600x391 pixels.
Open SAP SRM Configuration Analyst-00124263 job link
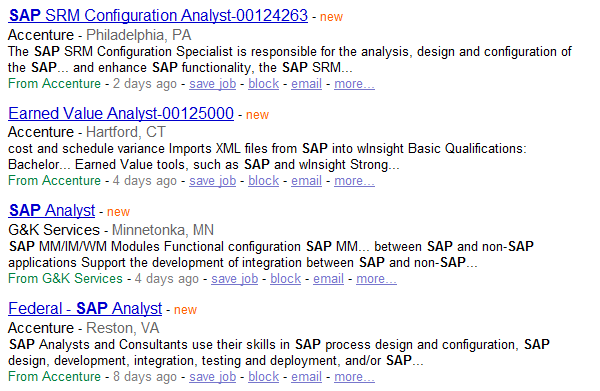click(158, 16)
